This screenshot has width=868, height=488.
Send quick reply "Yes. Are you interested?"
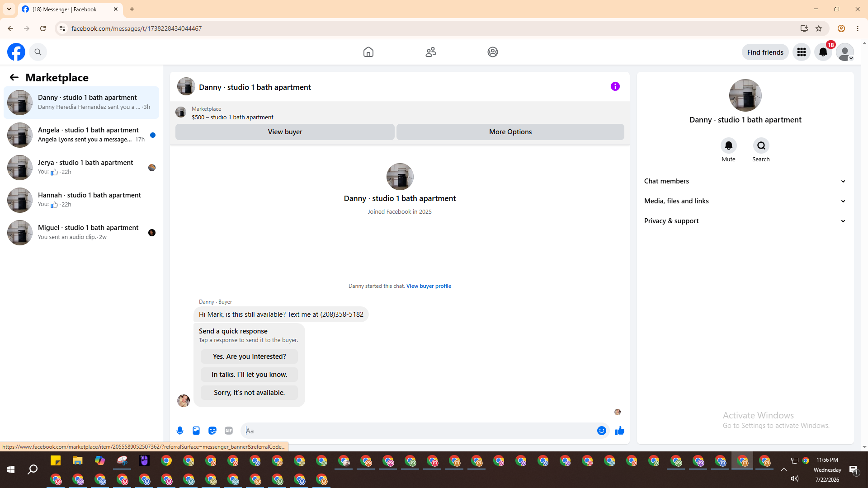(250, 357)
